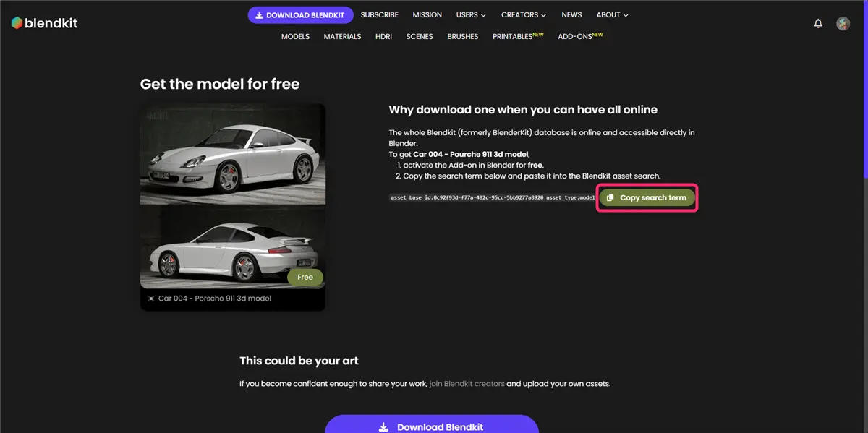Open the notifications bell
Viewport: 868px width, 433px height.
coord(818,23)
